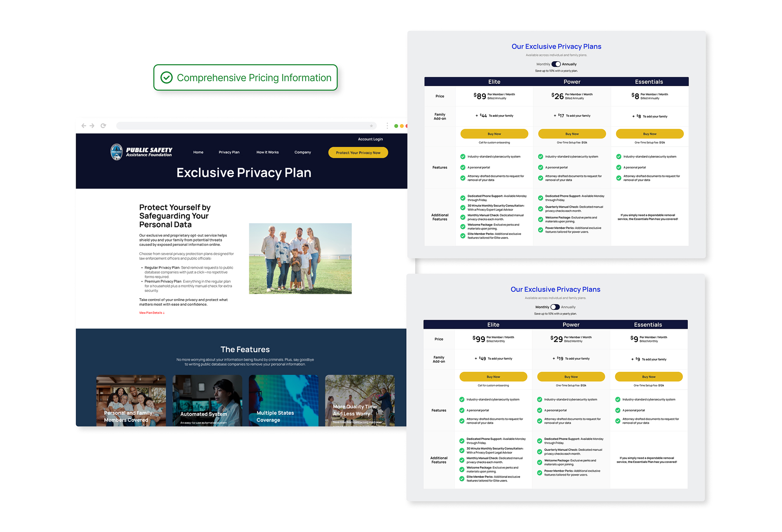Click the Call for custom onboarding text under the $89 Elite Buy Now button
Image resolution: width=782 pixels, height=532 pixels.
pyautogui.click(x=494, y=142)
